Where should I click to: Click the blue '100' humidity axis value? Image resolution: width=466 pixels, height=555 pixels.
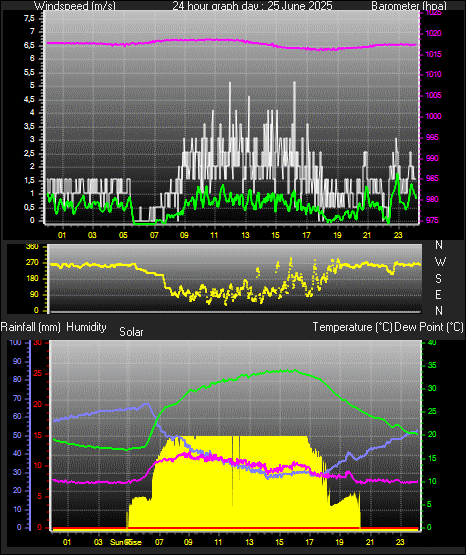click(16, 342)
